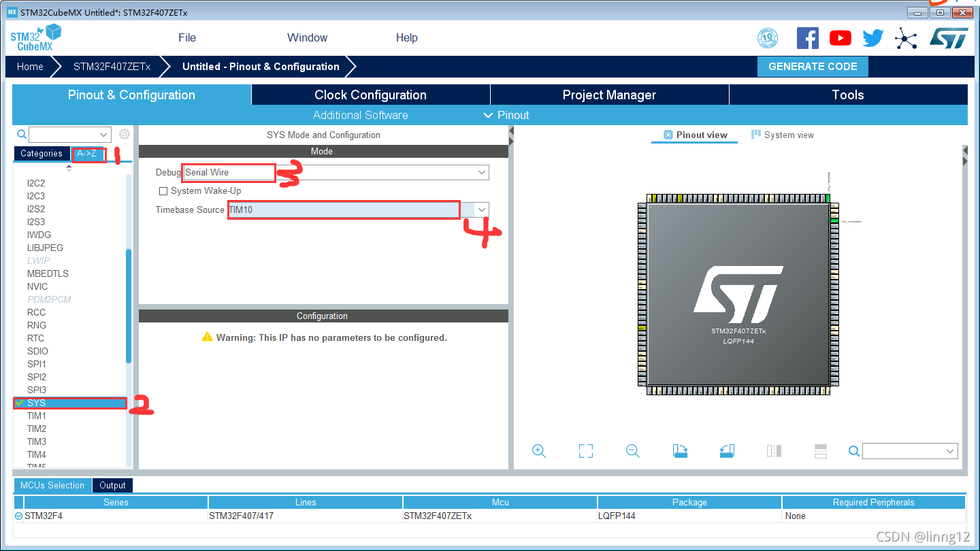This screenshot has height=551, width=980.
Task: Switch to Tools tab
Action: 848,95
